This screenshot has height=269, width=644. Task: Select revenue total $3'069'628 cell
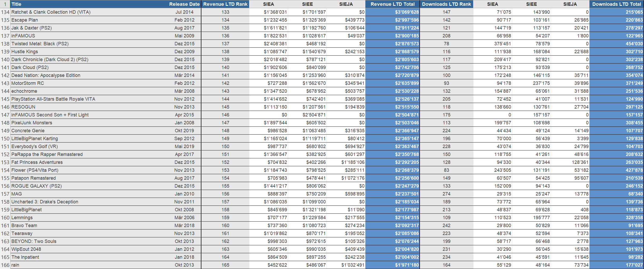392,12
